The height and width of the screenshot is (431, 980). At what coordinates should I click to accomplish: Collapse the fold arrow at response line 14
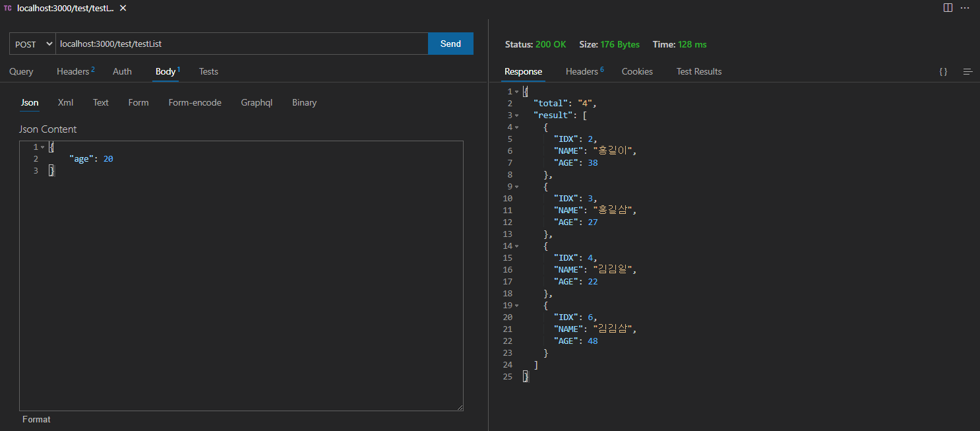click(x=516, y=246)
